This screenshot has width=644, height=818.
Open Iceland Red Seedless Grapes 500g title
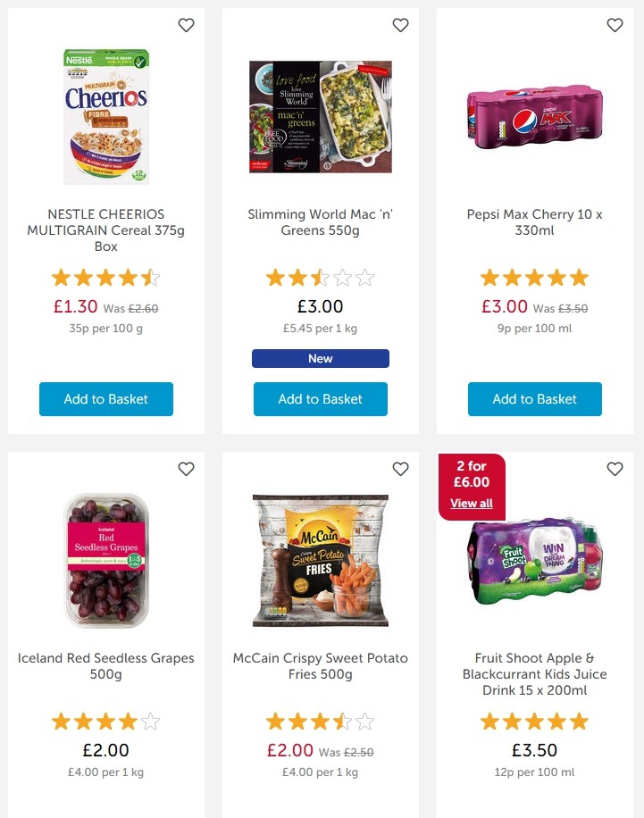coord(106,666)
